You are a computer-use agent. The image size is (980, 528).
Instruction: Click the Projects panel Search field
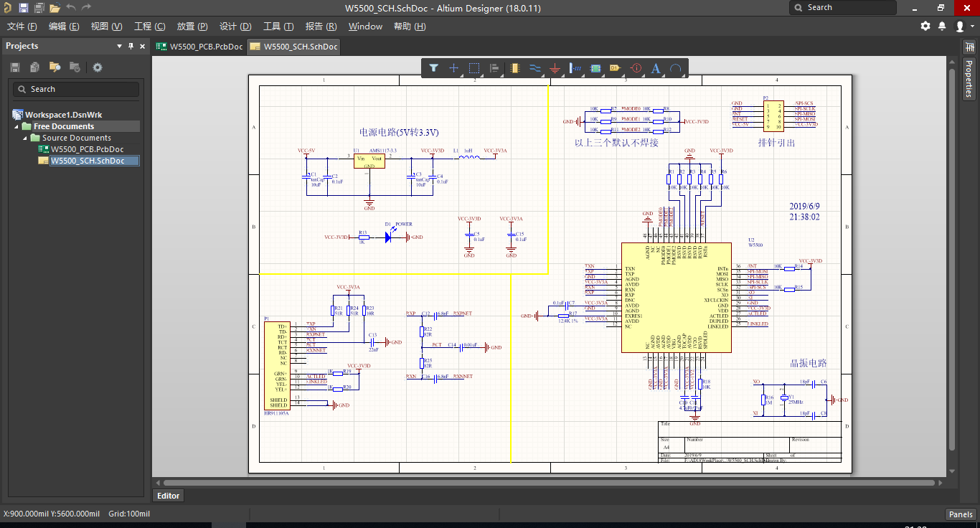[75, 89]
